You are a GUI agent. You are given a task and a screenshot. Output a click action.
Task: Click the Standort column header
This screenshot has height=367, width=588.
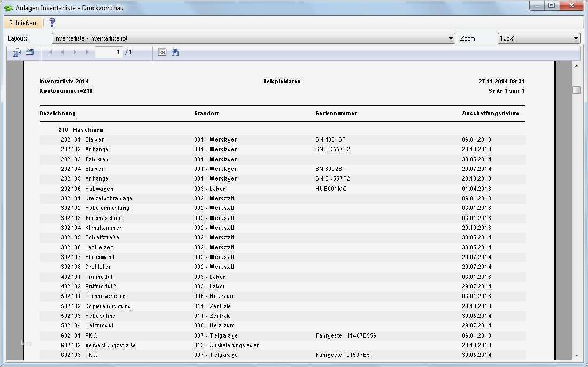207,114
